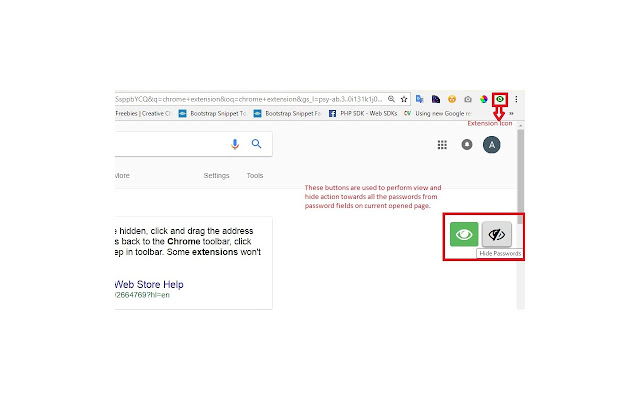
Task: Click the vertical page scrollbar thumb
Action: [x=520, y=176]
